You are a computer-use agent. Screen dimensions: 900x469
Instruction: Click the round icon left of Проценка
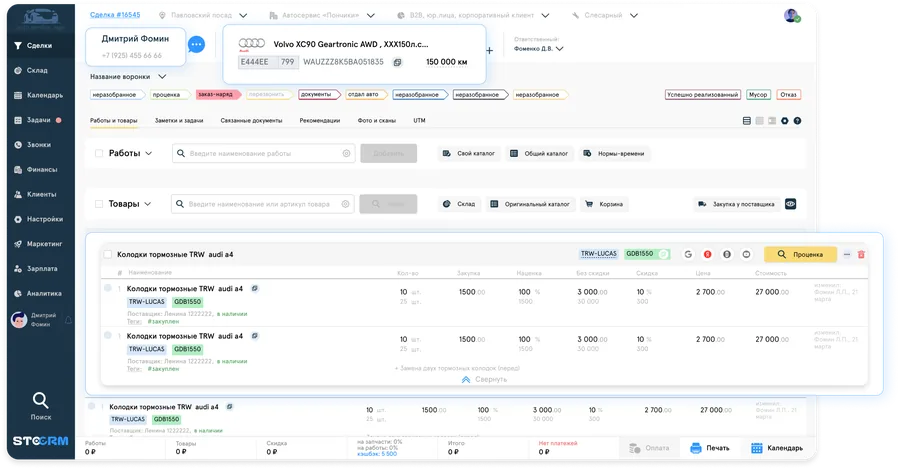(x=746, y=254)
